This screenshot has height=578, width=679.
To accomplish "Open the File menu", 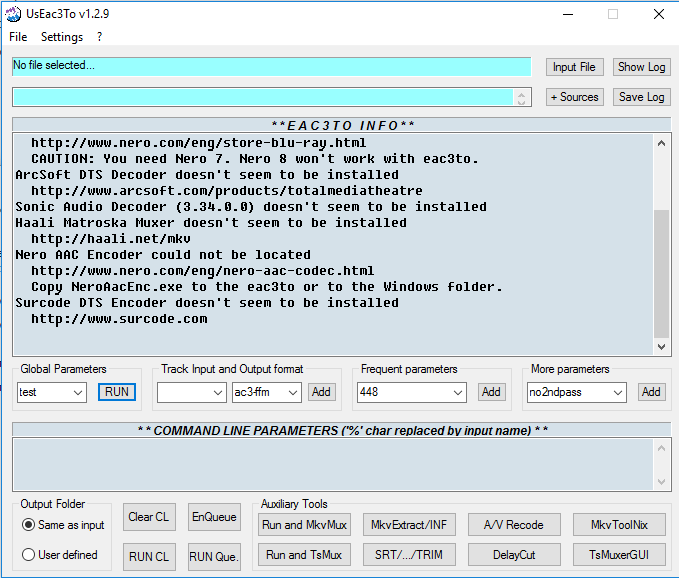I will pyautogui.click(x=18, y=37).
